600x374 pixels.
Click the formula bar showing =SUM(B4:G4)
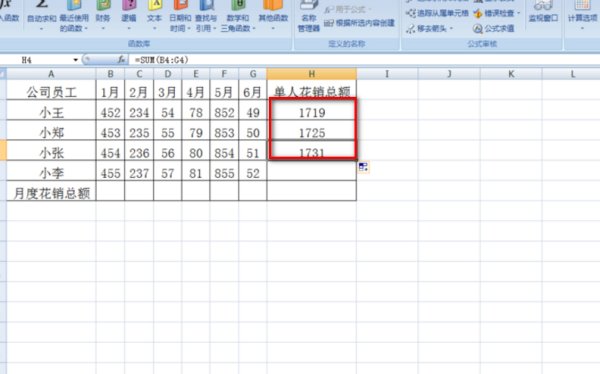coord(364,60)
